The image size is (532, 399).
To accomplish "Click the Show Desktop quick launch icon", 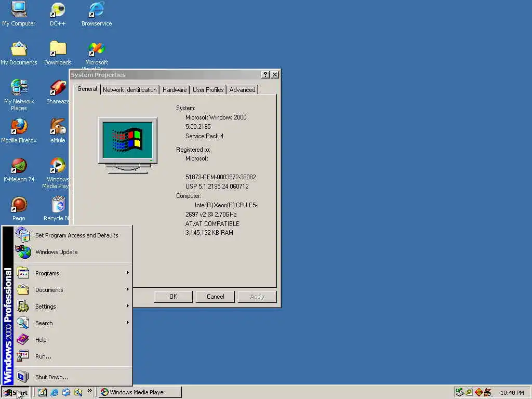I will 43,392.
